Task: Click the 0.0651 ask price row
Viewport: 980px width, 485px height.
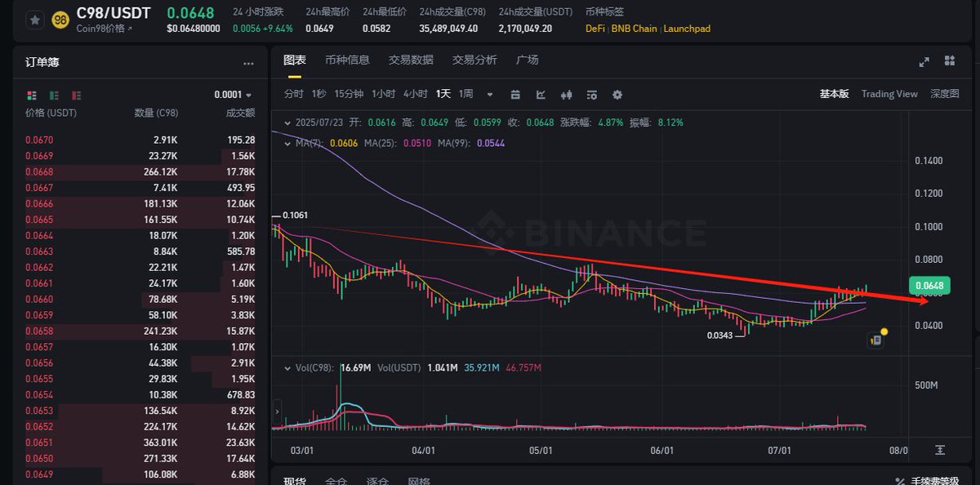Action: tap(140, 443)
